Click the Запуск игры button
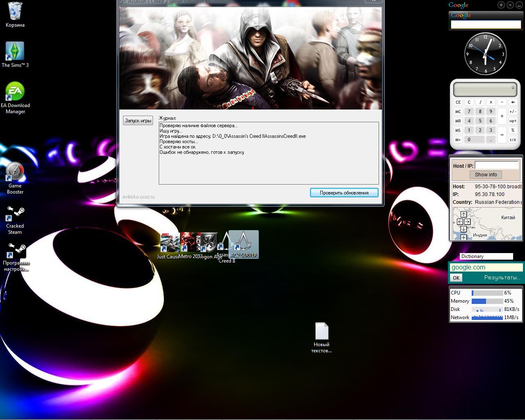This screenshot has height=420, width=525. click(x=138, y=121)
